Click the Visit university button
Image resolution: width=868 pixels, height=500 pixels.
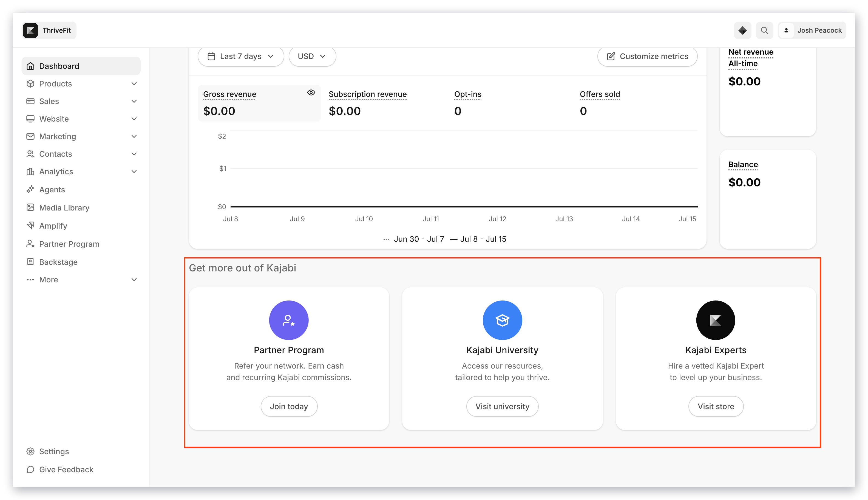tap(502, 406)
